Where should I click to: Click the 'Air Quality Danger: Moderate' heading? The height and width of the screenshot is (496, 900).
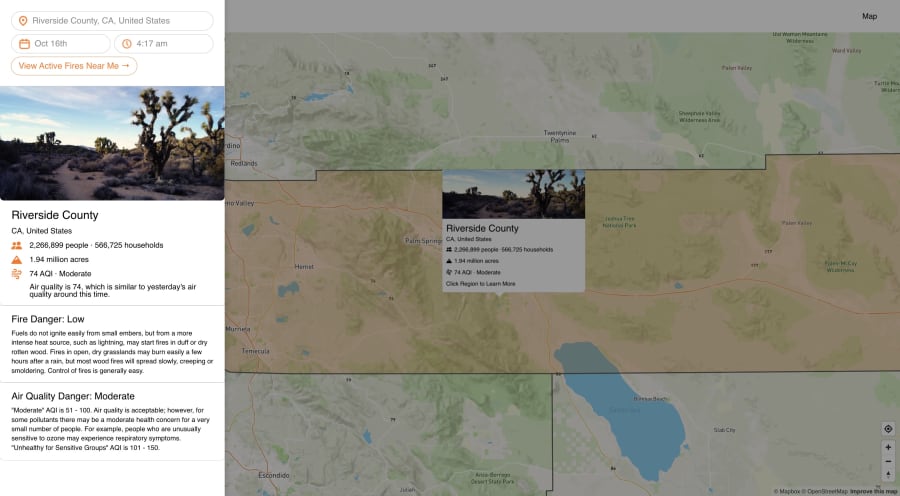tap(73, 396)
